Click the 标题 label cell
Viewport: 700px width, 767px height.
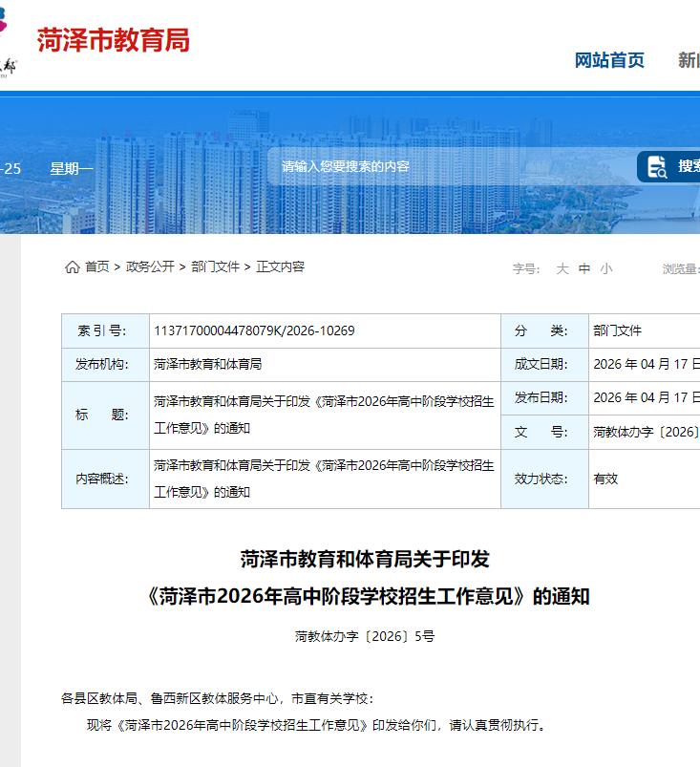click(x=105, y=415)
